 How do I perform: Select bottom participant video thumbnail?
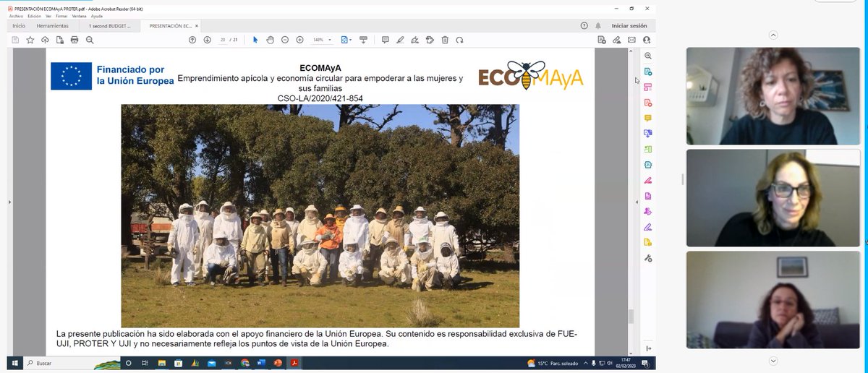pos(773,299)
